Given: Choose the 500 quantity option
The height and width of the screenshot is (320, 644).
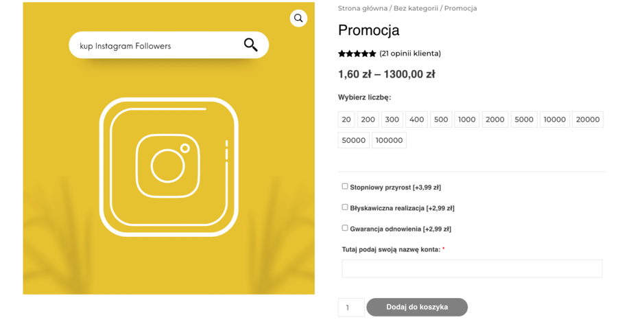Looking at the screenshot, I should 441,119.
